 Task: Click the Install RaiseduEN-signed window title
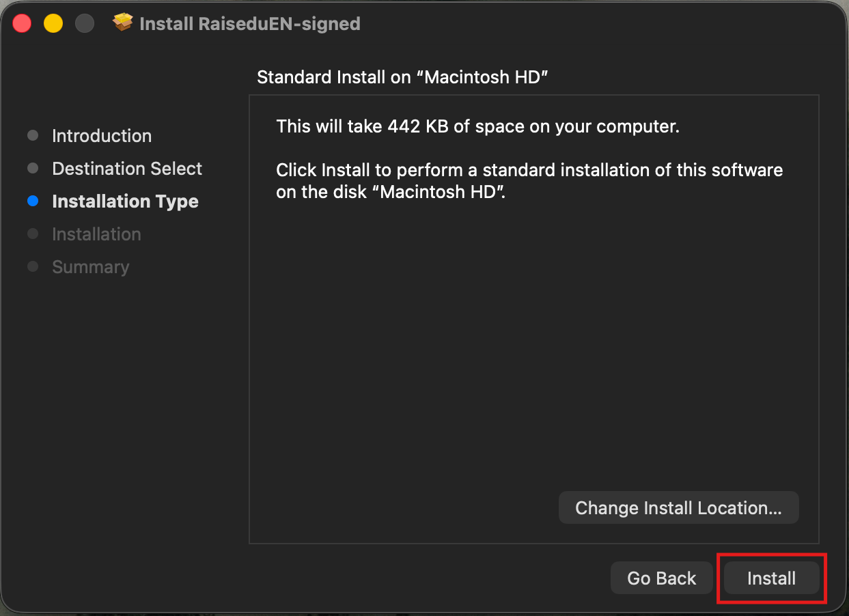249,24
